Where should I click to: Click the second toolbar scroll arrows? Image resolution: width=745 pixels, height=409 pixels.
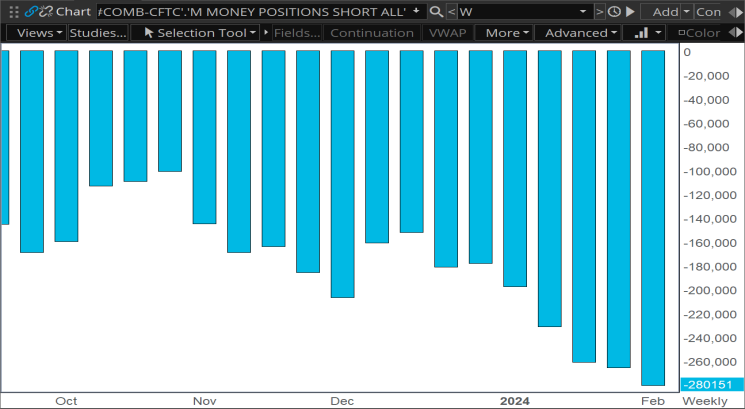pos(735,33)
